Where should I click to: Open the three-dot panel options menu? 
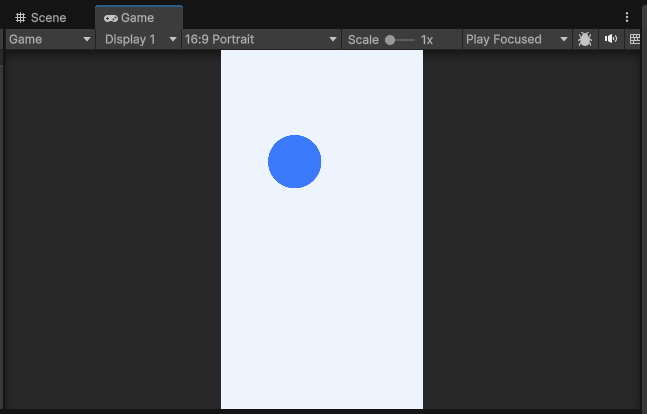coord(627,17)
